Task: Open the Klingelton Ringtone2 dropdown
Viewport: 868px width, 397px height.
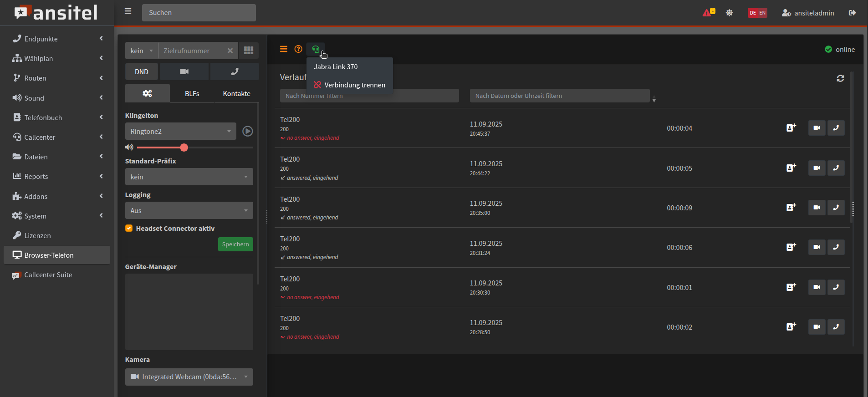Action: 180,132
